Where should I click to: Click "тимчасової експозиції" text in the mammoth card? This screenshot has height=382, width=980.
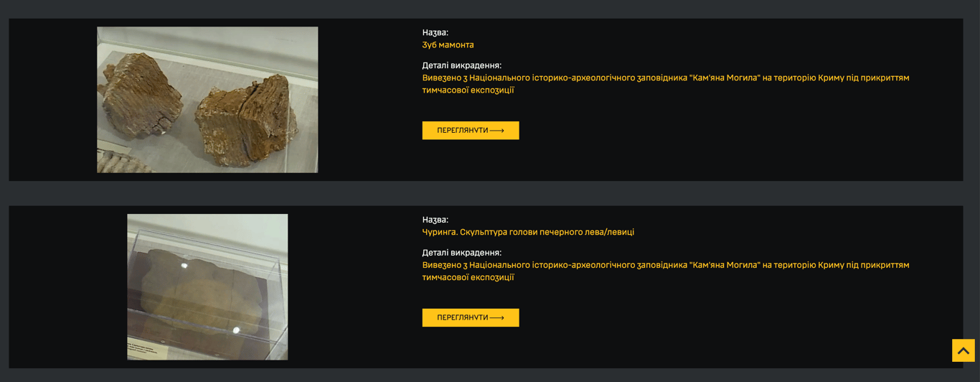(x=468, y=90)
